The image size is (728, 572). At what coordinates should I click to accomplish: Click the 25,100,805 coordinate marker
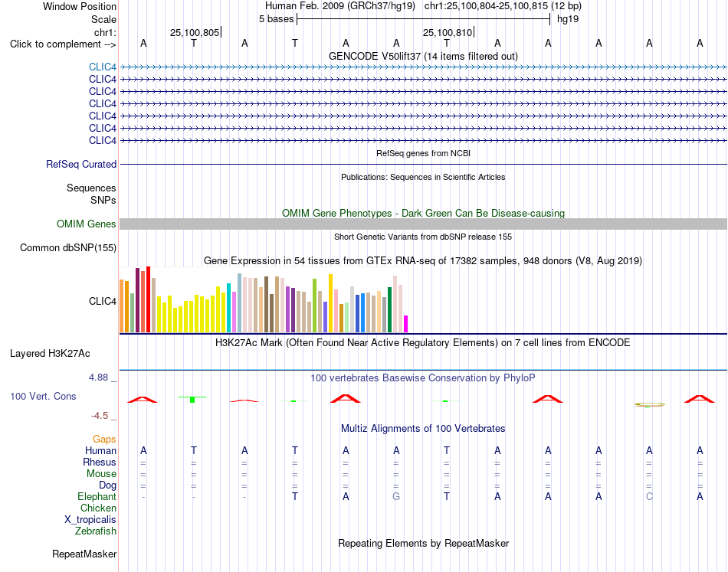(x=195, y=32)
